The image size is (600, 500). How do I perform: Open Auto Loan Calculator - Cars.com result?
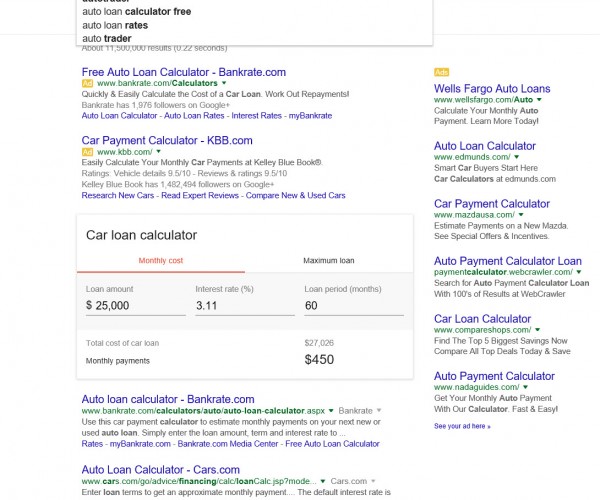pos(161,470)
